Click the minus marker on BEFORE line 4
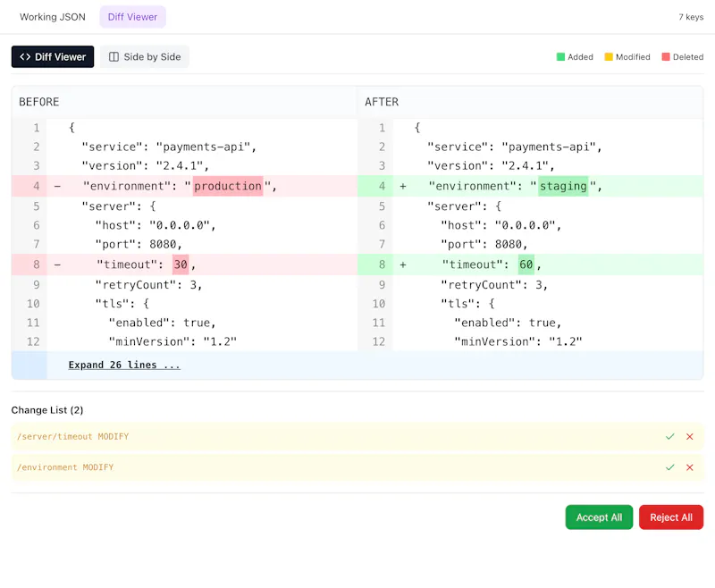 (x=57, y=186)
